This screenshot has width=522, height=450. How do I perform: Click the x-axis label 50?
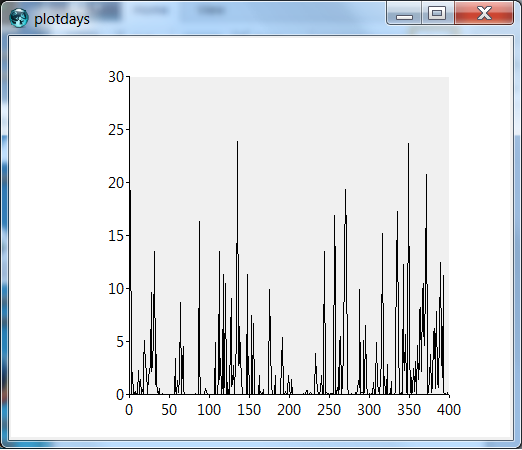click(x=169, y=410)
